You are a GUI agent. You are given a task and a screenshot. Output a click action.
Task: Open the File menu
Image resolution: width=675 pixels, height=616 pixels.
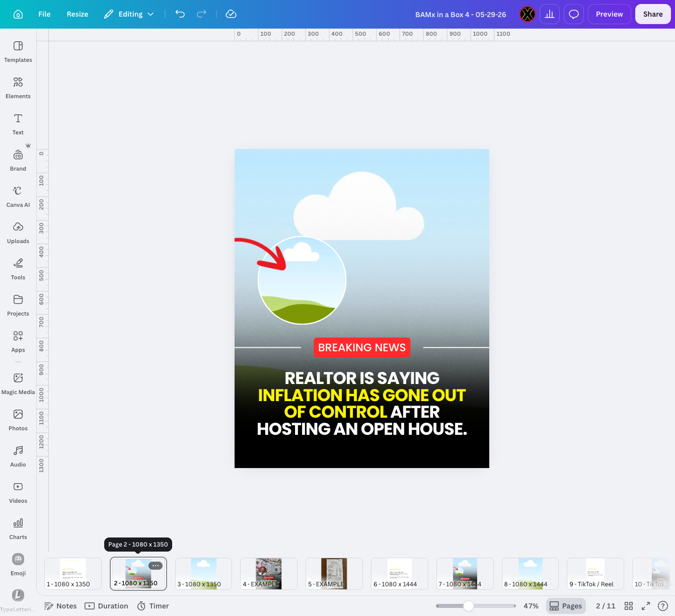pyautogui.click(x=44, y=14)
